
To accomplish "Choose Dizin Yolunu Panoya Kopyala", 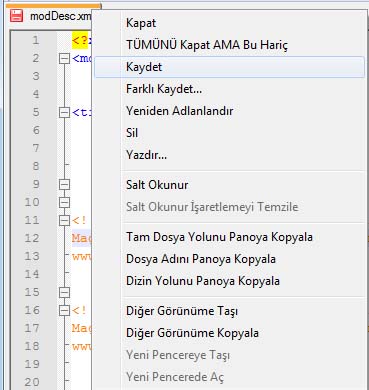I will 230,281.
